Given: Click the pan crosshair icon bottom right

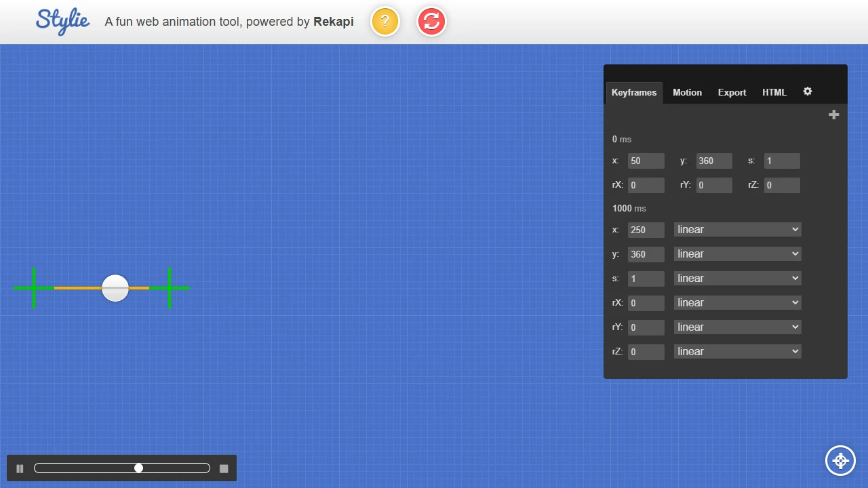Looking at the screenshot, I should [x=840, y=460].
